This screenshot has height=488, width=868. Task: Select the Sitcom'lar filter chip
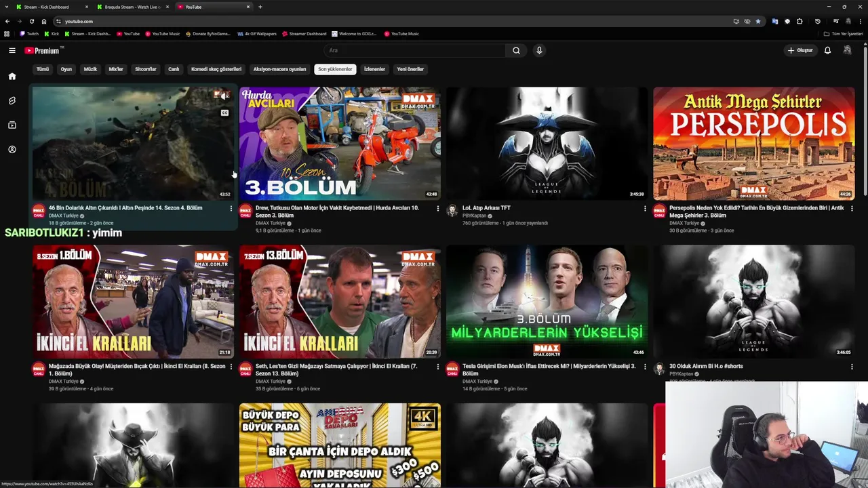tap(146, 69)
